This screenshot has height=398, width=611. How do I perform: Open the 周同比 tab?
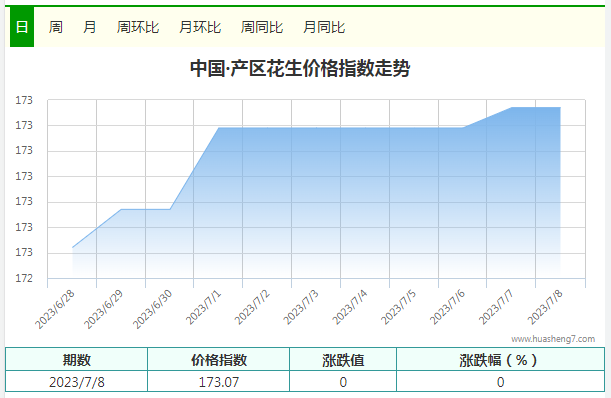[262, 27]
